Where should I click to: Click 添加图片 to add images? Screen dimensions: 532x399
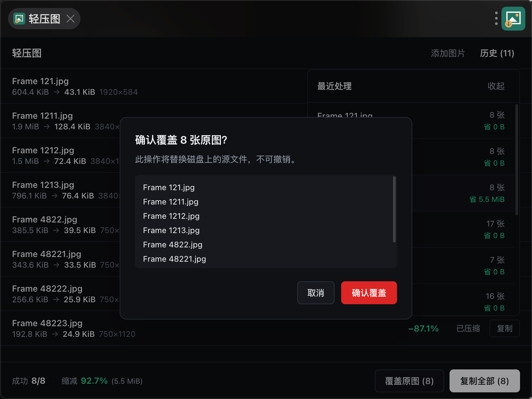point(448,53)
